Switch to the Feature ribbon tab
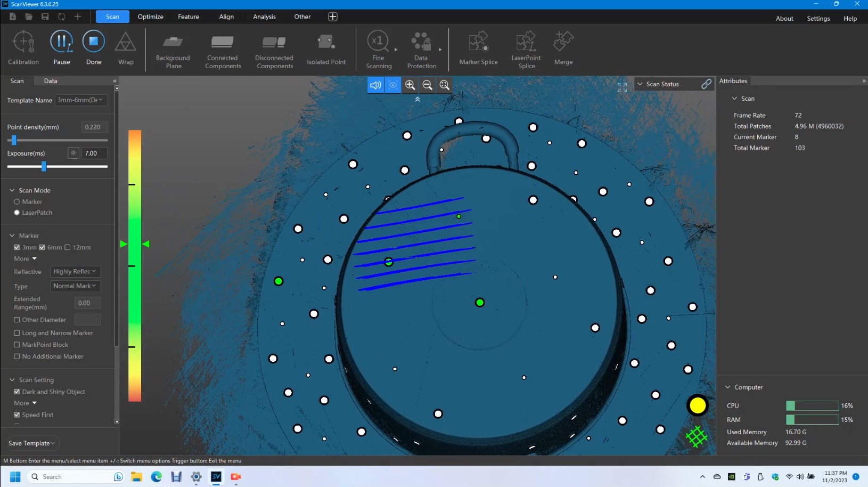This screenshot has height=487, width=868. [189, 17]
